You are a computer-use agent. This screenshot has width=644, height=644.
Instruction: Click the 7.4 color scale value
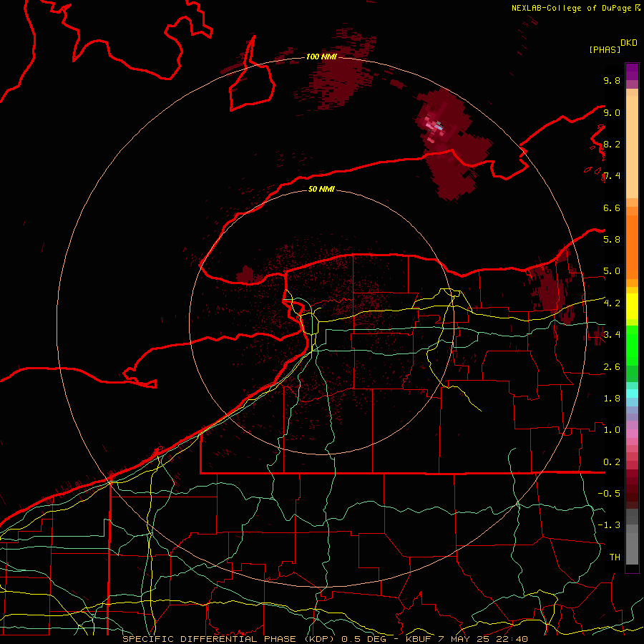[612, 176]
